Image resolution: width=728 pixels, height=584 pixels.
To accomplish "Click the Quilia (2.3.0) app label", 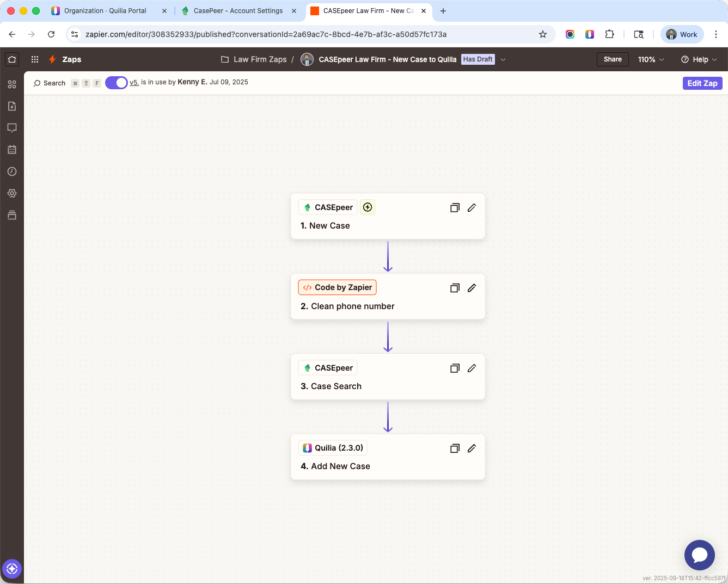I will tap(333, 448).
